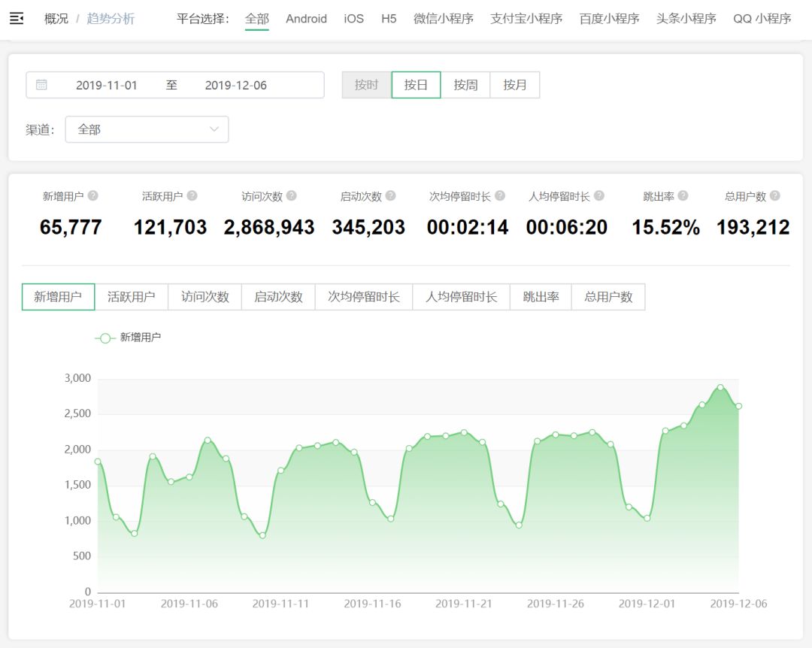The image size is (812, 648).
Task: Click 2,868,943 visits value
Action: coord(269,227)
